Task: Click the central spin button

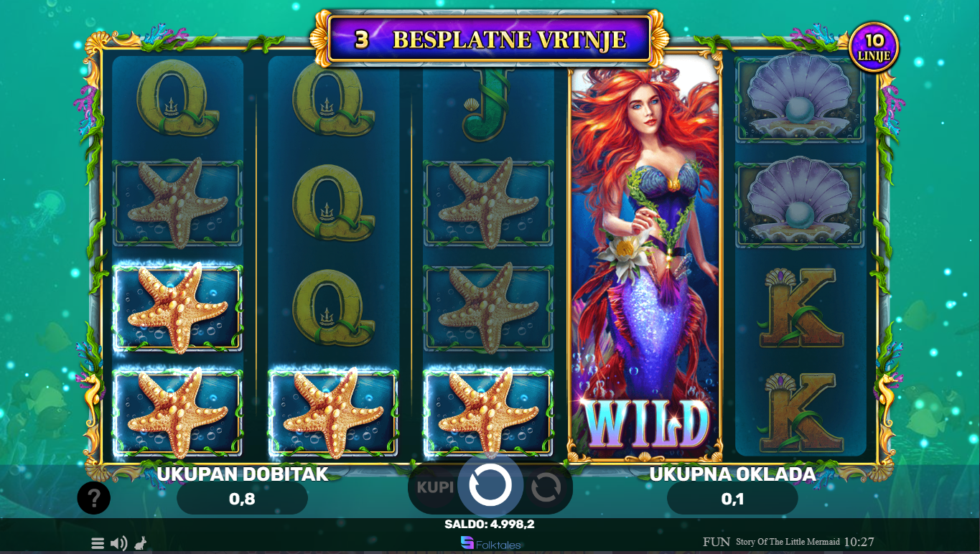Action: [x=490, y=485]
